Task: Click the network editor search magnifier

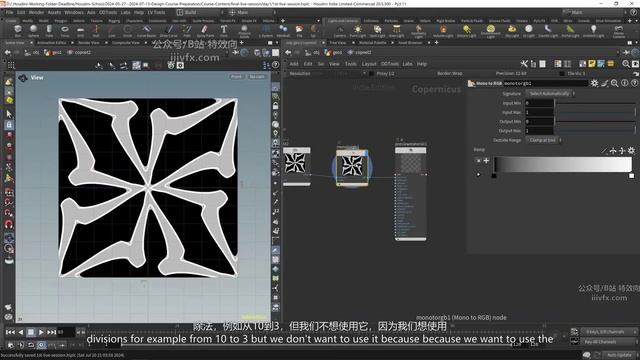Action: pyautogui.click(x=626, y=64)
